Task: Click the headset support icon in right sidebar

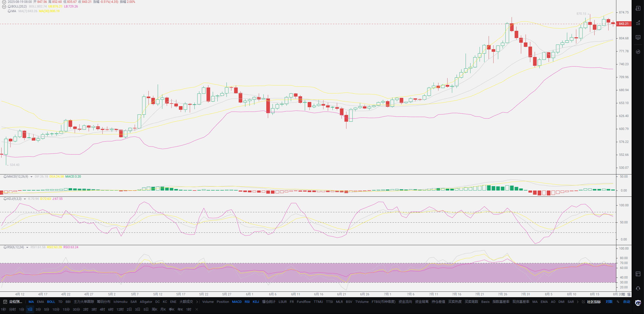Action: (x=638, y=288)
